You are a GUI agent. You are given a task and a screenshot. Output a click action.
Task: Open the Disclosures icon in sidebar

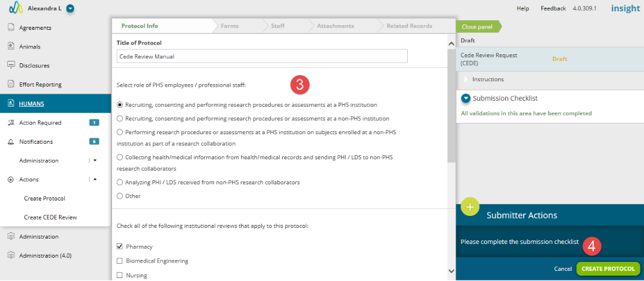[11, 65]
